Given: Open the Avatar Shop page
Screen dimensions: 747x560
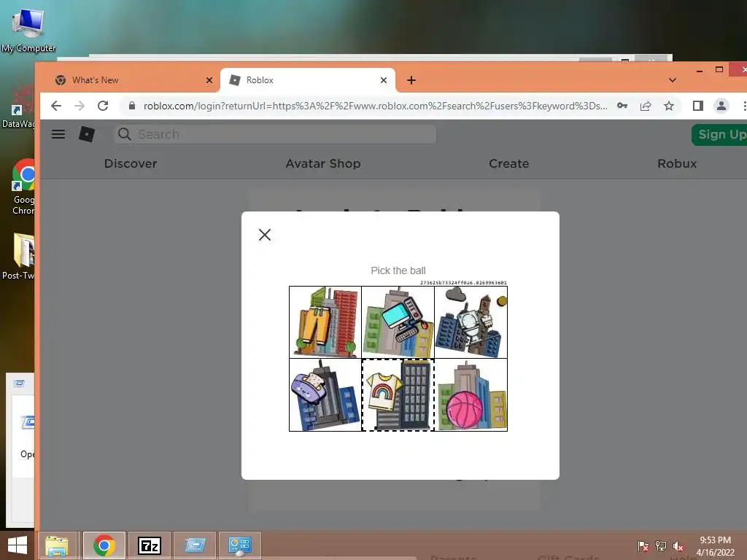Looking at the screenshot, I should coord(323,163).
